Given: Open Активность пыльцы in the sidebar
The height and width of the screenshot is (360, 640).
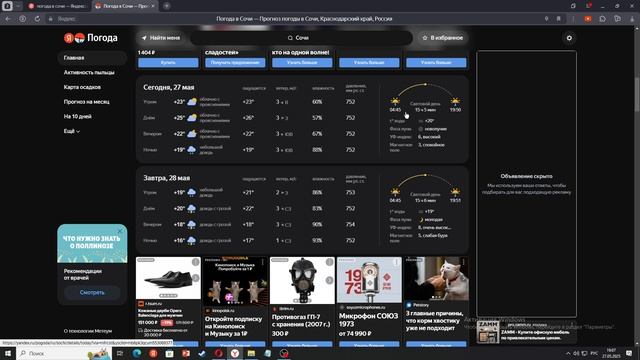Looking at the screenshot, I should tap(89, 72).
